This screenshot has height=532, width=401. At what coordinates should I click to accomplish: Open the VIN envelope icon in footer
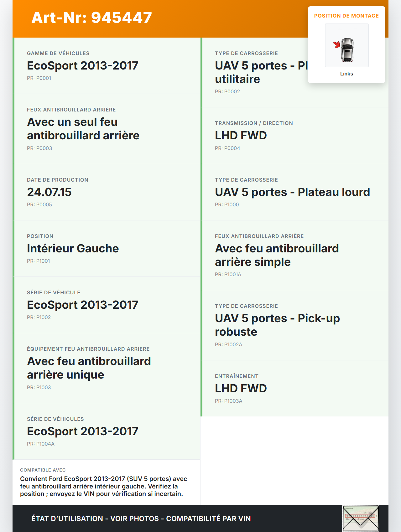(x=361, y=518)
